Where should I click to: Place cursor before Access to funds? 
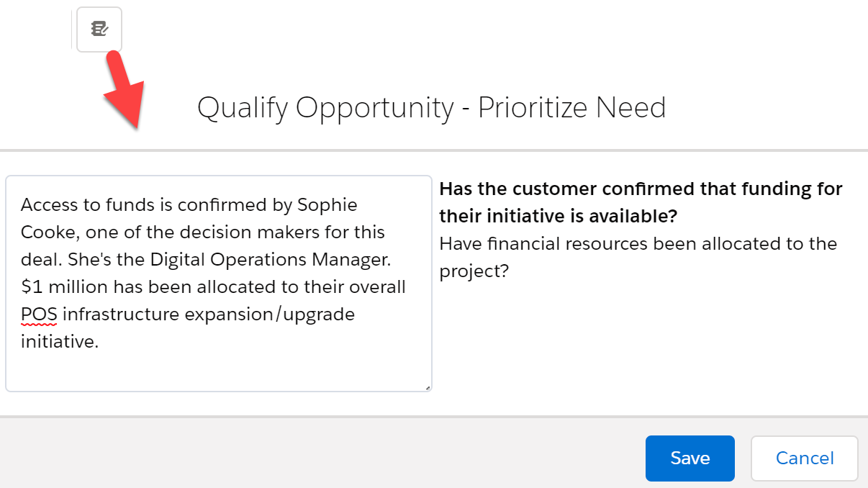pos(21,205)
